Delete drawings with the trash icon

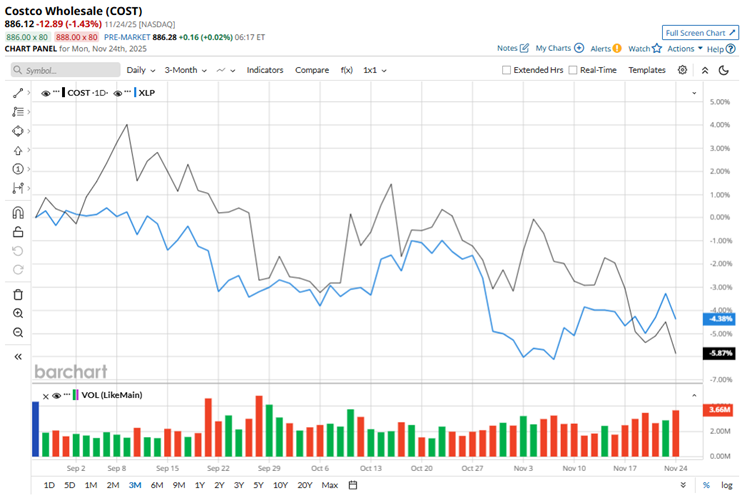point(18,294)
